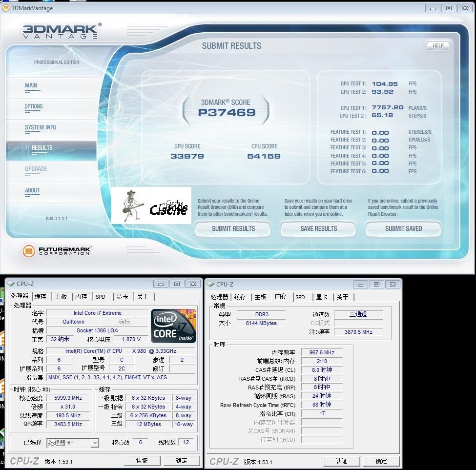
Task: Click the right CPU-Z title bar icon
Action: point(210,285)
